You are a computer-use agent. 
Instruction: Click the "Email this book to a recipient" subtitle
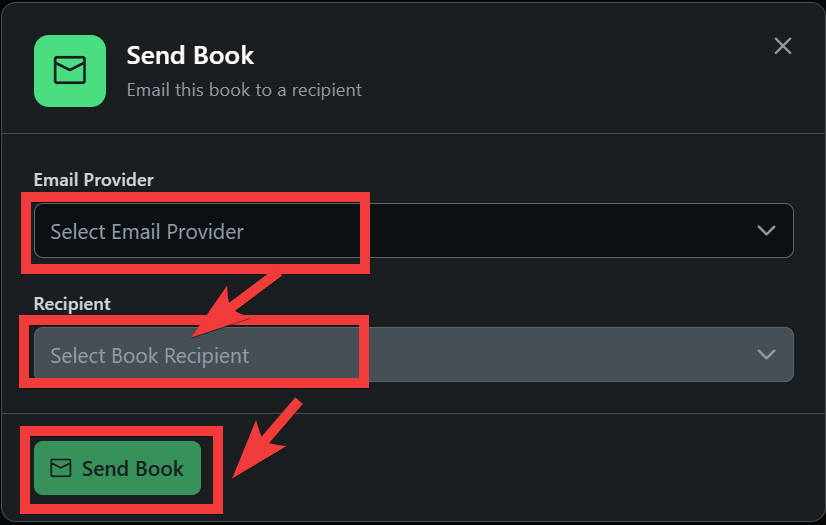pyautogui.click(x=244, y=90)
